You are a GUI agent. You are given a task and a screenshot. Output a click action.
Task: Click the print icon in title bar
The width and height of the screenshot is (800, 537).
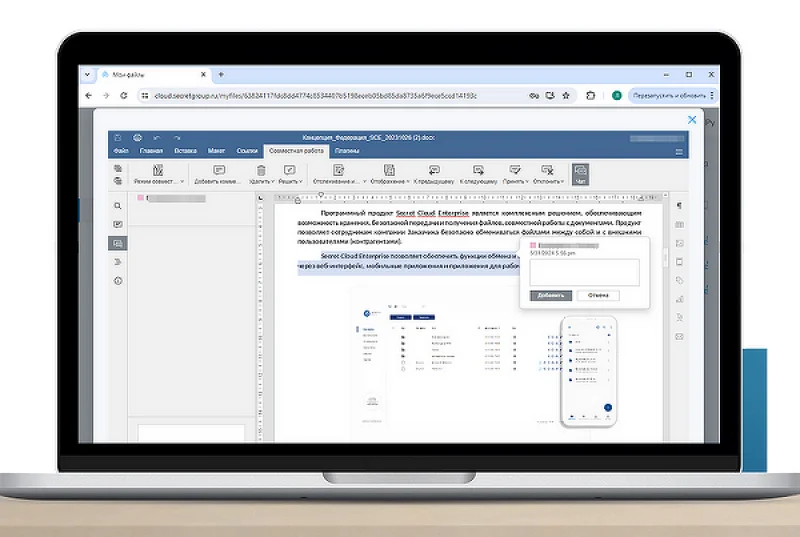[x=137, y=138]
